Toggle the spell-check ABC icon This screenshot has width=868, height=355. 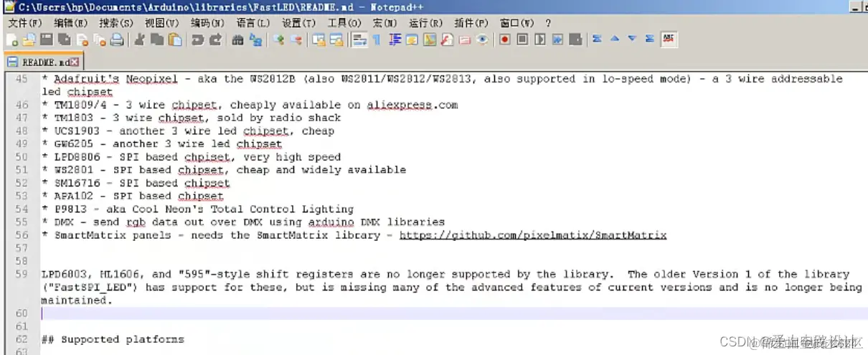tap(669, 39)
